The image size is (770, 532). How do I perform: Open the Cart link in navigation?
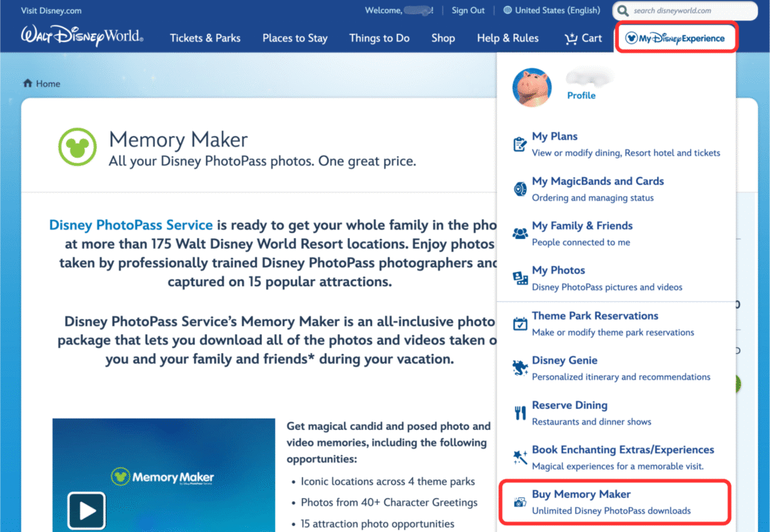tap(584, 38)
